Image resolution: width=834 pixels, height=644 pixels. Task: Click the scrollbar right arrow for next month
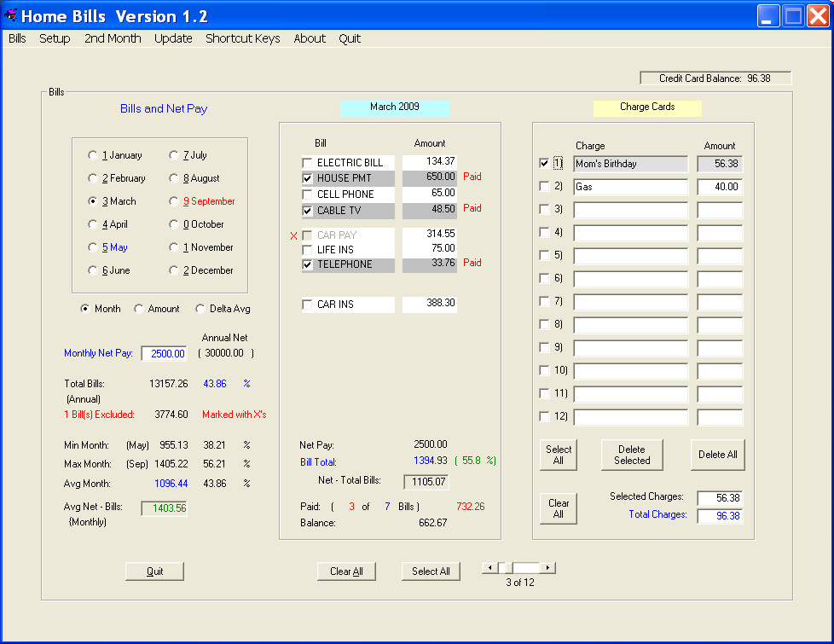(x=548, y=568)
